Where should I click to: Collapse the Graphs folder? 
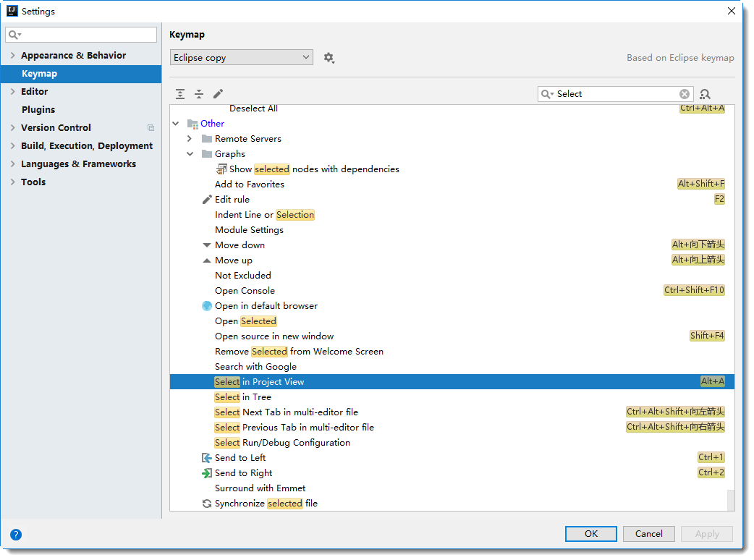point(190,154)
